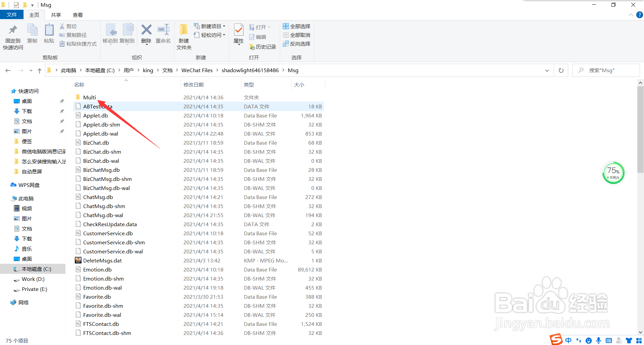Click the Cut scissors icon
This screenshot has height=345, width=644.
coord(62,26)
